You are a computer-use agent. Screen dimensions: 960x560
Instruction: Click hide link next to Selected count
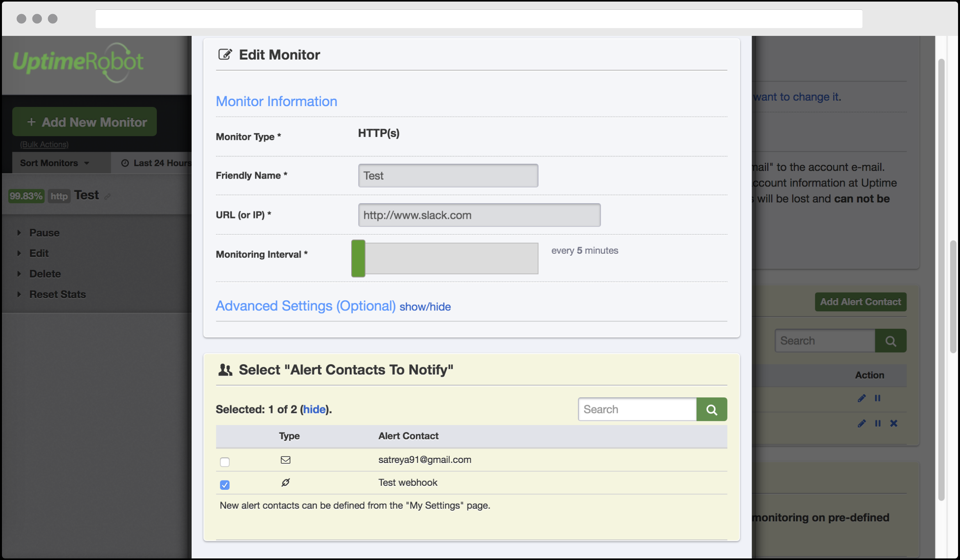point(314,409)
